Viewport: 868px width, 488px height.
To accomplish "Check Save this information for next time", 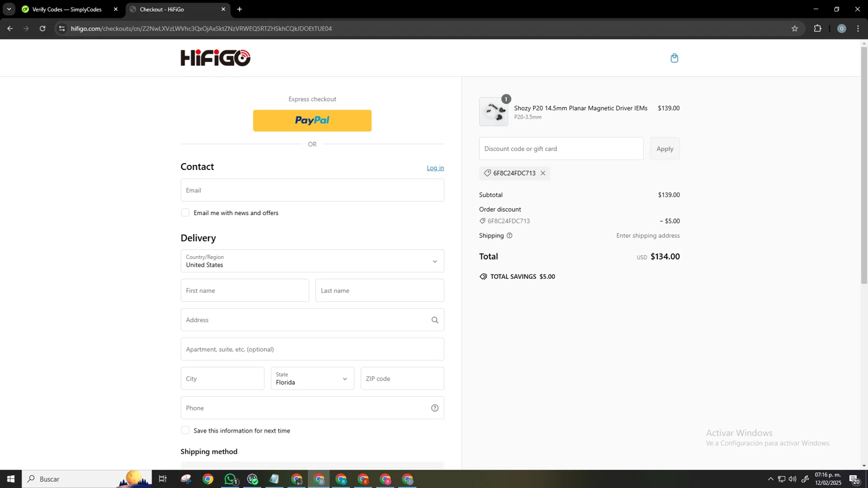I will (x=185, y=430).
